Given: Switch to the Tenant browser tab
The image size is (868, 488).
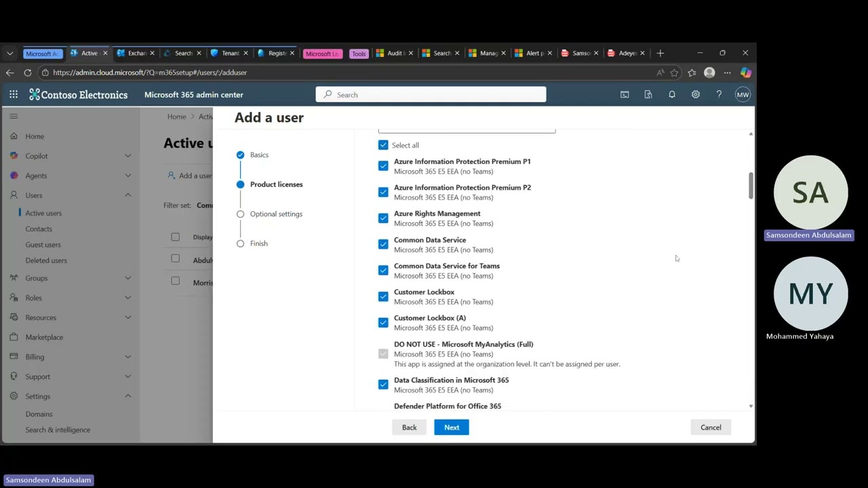Looking at the screenshot, I should (228, 53).
